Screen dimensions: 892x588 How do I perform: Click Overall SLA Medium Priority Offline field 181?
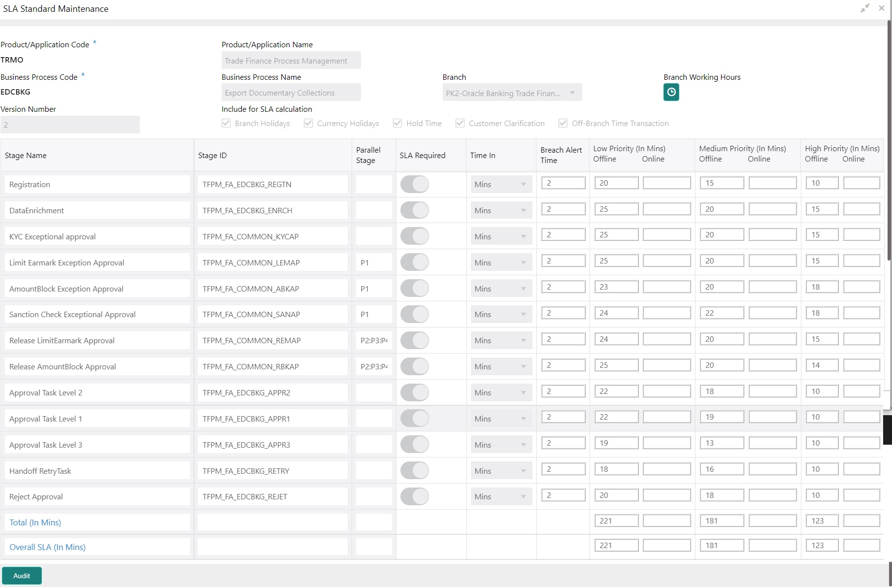(x=722, y=545)
